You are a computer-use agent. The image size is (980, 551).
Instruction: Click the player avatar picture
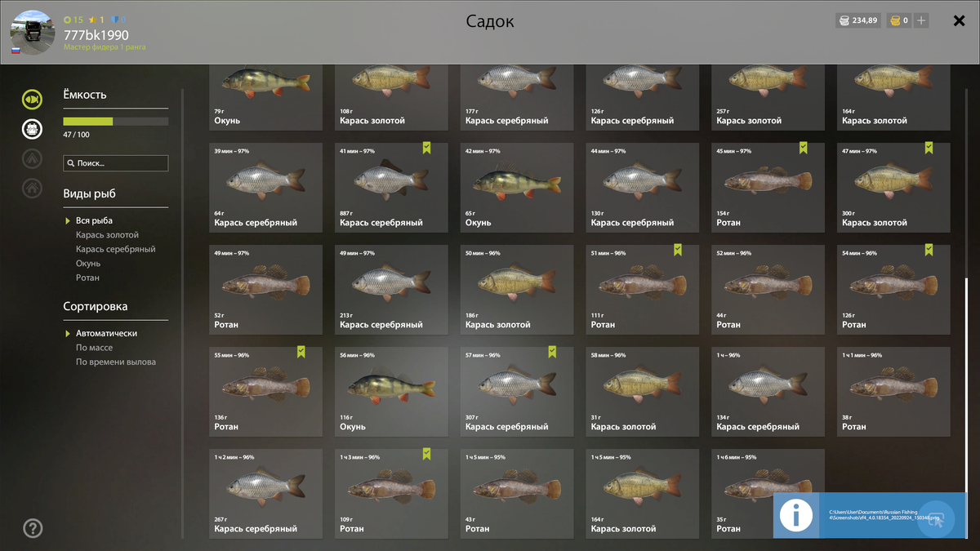click(x=33, y=33)
